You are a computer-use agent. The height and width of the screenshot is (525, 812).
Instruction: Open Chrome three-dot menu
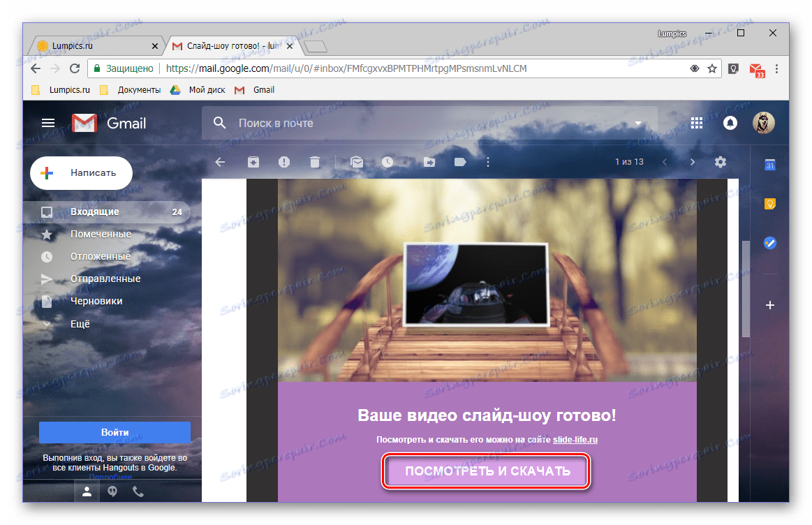[776, 68]
